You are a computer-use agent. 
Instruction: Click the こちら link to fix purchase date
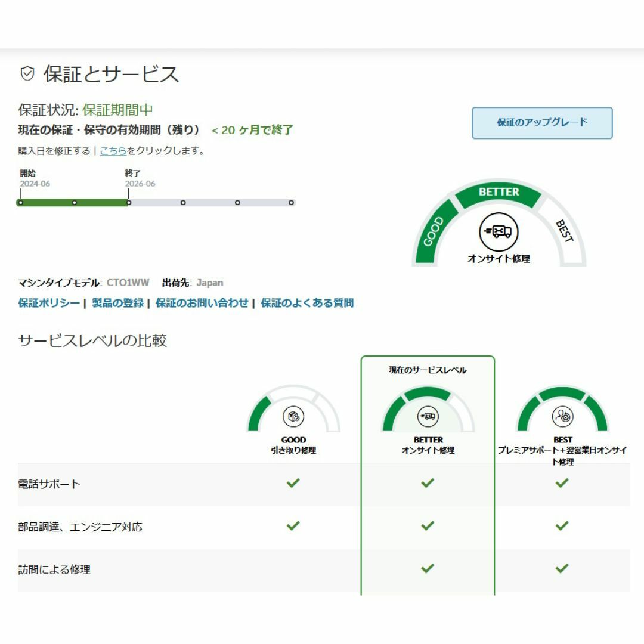[x=113, y=151]
